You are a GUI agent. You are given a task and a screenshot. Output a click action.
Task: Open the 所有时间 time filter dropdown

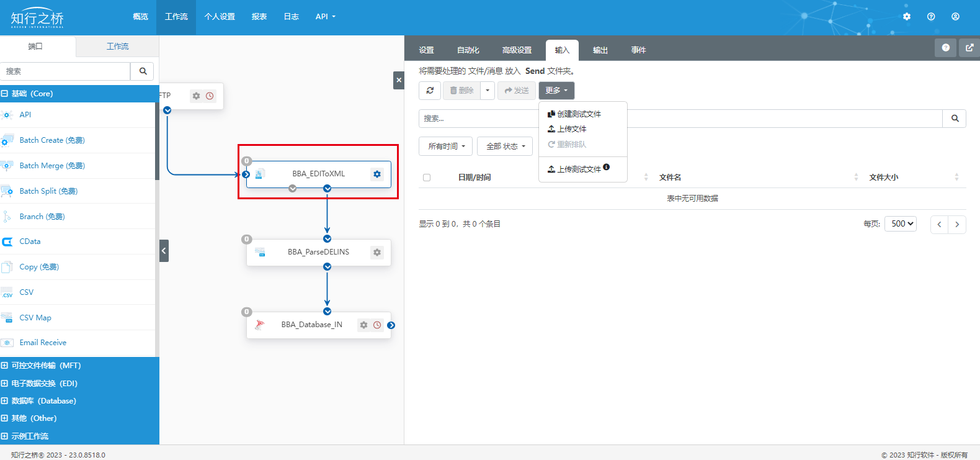pyautogui.click(x=446, y=147)
